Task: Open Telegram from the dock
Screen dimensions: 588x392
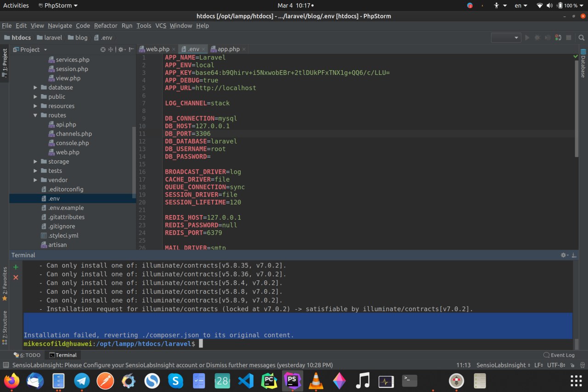Action: [82, 381]
